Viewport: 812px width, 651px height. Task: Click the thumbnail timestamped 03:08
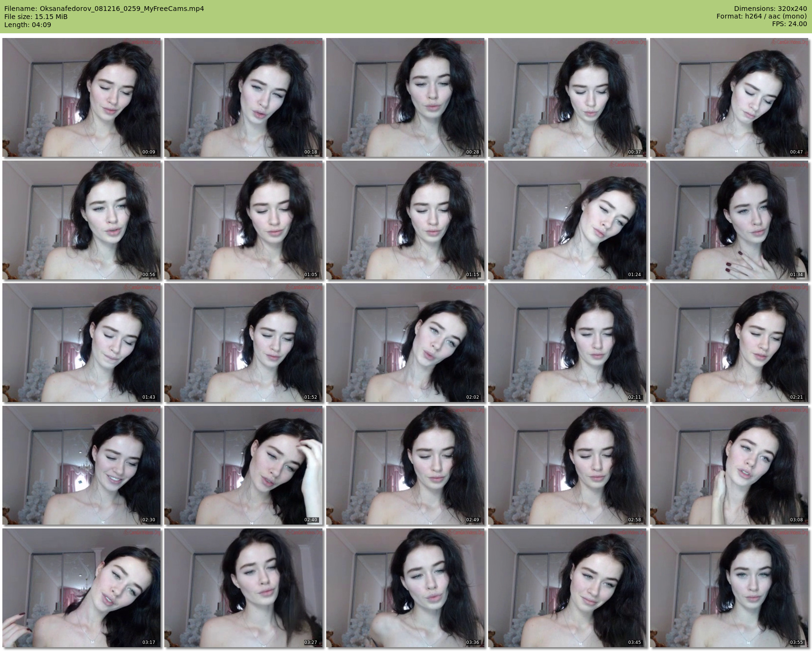tap(729, 465)
